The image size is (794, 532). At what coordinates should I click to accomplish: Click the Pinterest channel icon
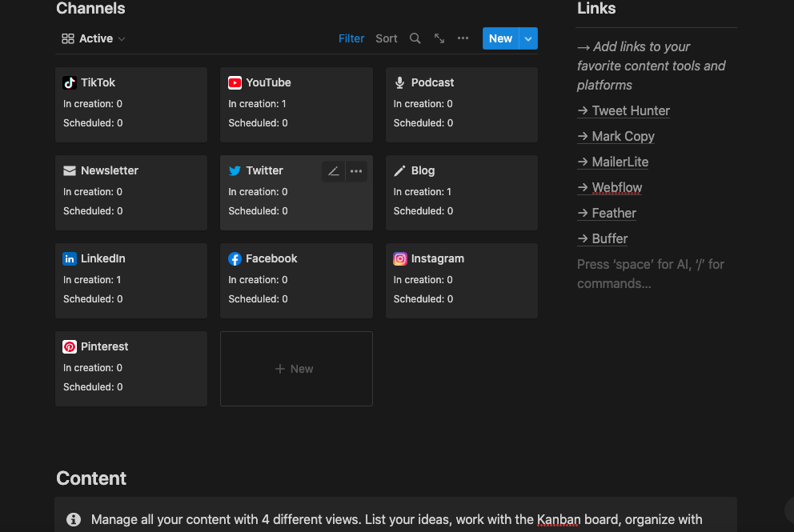pyautogui.click(x=70, y=346)
